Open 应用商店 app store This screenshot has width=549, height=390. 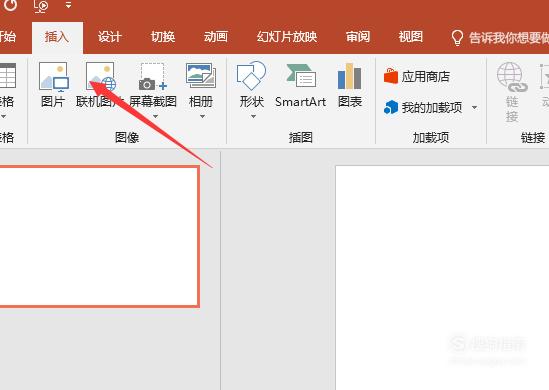point(417,76)
